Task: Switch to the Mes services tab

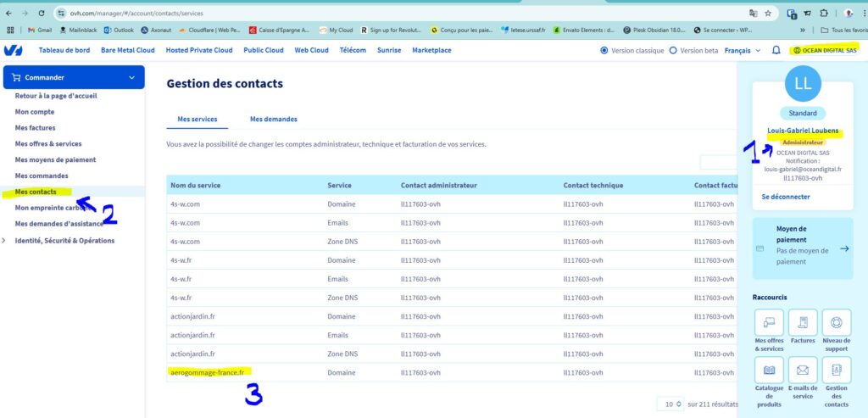Action: coord(197,119)
